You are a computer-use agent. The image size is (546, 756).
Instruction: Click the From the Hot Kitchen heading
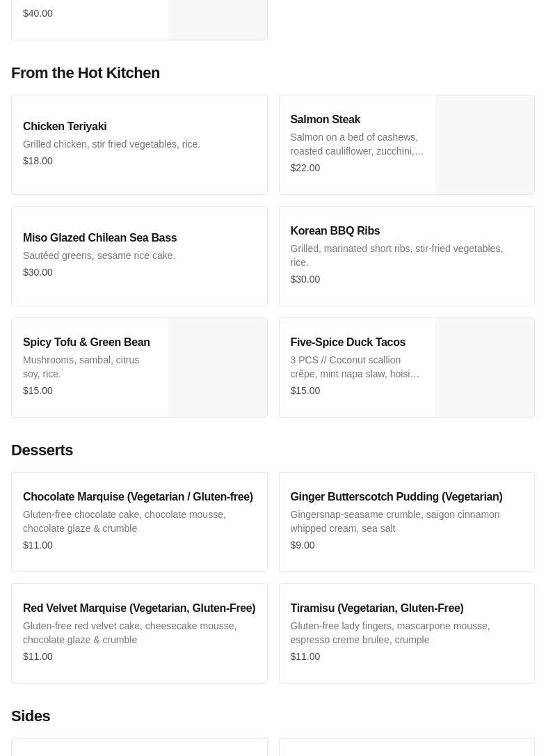86,72
